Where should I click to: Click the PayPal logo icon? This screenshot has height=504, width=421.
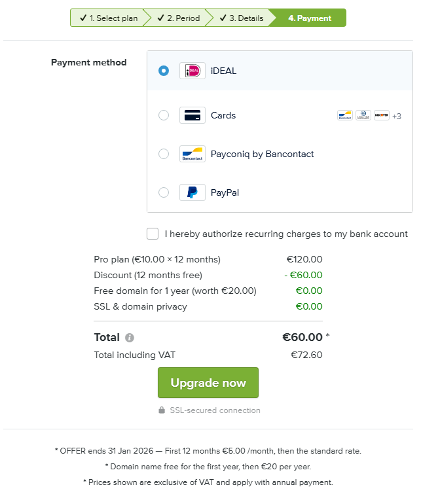coord(192,193)
